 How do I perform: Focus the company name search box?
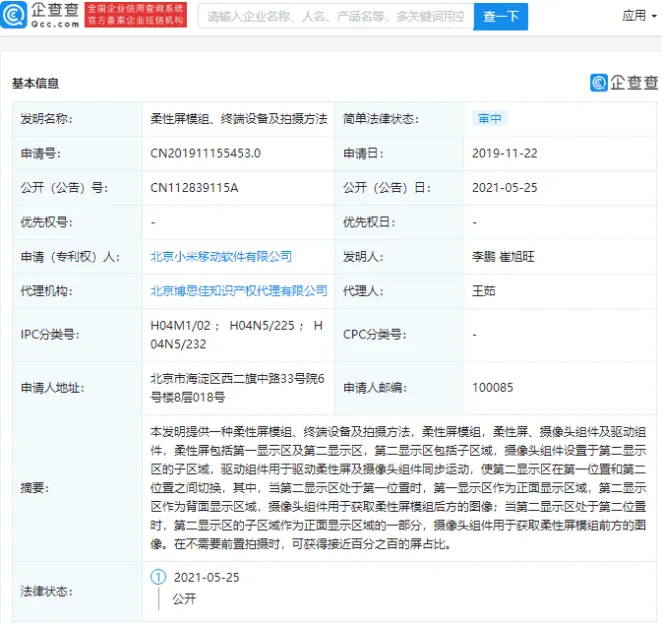335,16
